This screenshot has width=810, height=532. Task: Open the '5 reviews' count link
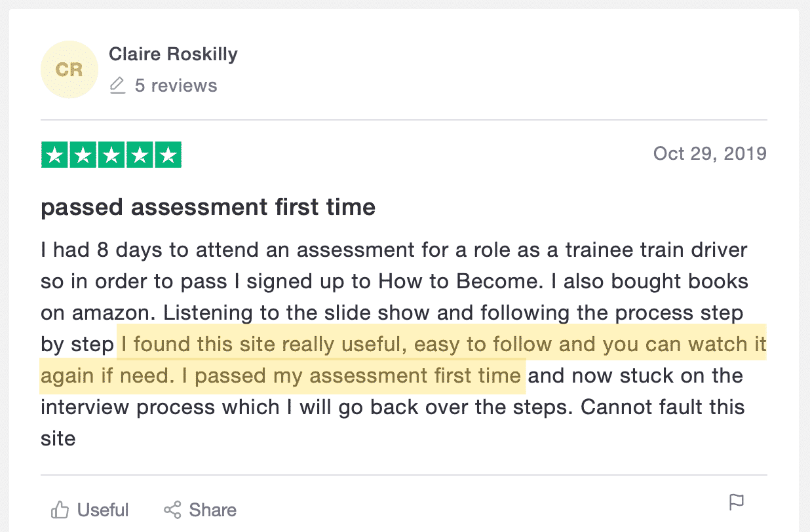(176, 86)
